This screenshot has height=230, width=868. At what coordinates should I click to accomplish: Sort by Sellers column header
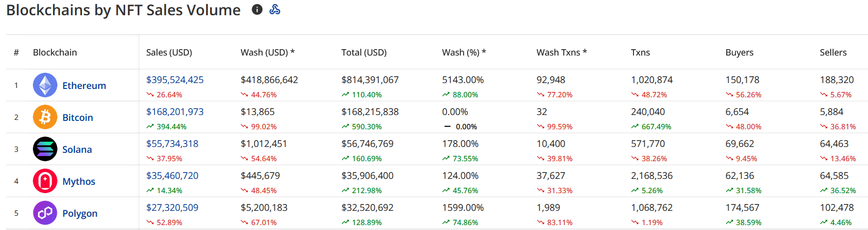tap(833, 52)
